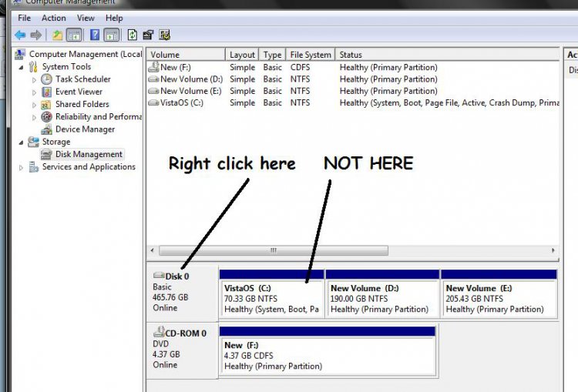Screen dimensions: 578x392
Task: Expand the Services and Applications node
Action: pyautogui.click(x=21, y=168)
